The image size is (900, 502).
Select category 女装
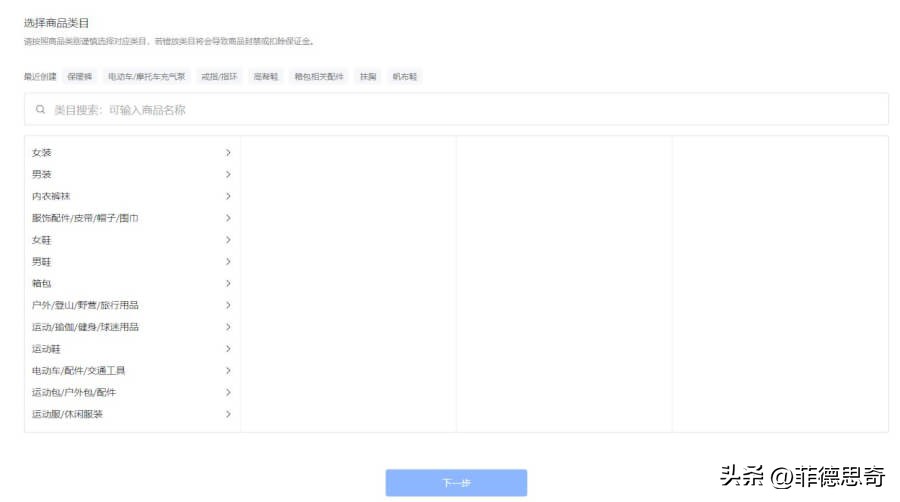click(132, 153)
